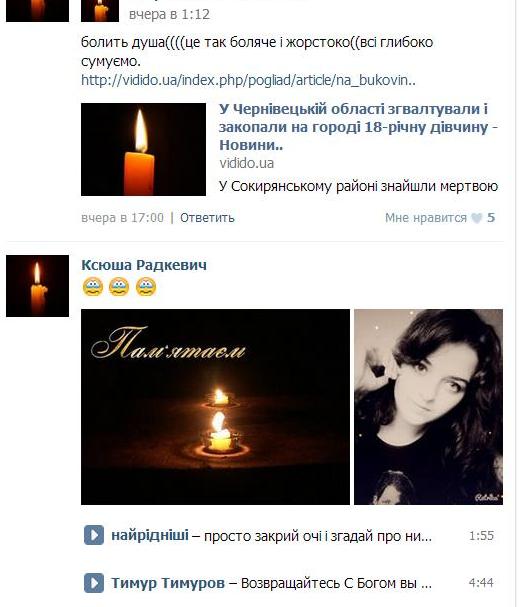
Task: Like the comment via heart icon
Action: (476, 218)
